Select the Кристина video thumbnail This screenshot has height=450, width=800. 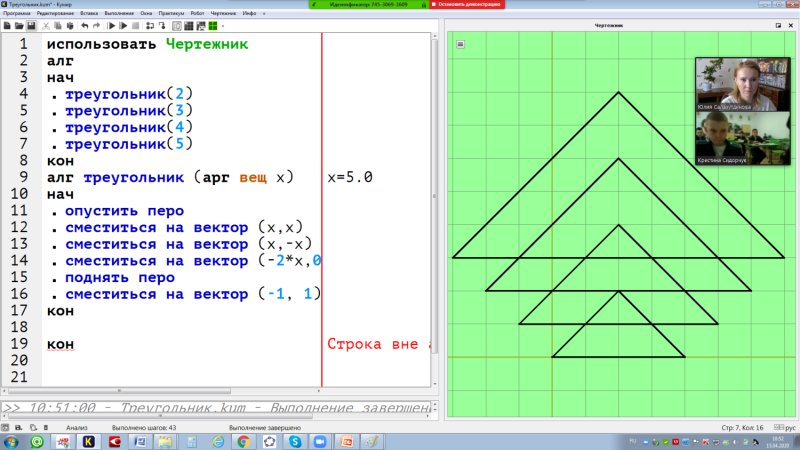(742, 138)
